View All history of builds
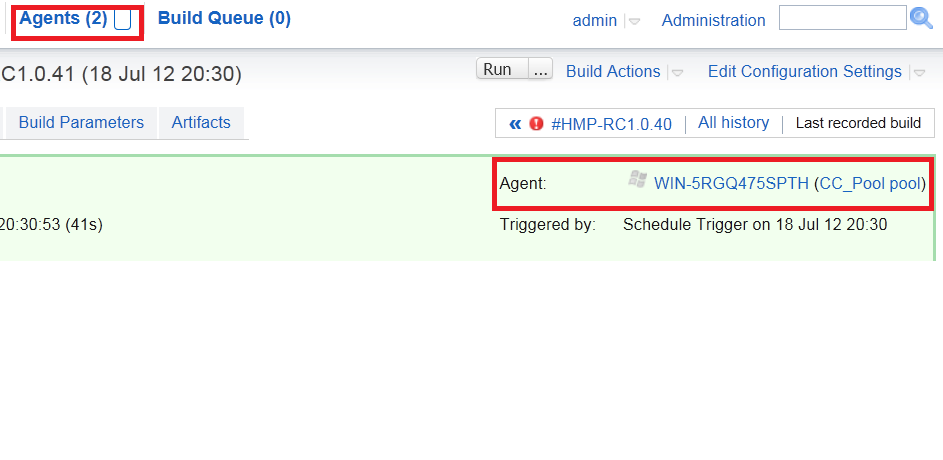943x460 pixels. pyautogui.click(x=733, y=123)
